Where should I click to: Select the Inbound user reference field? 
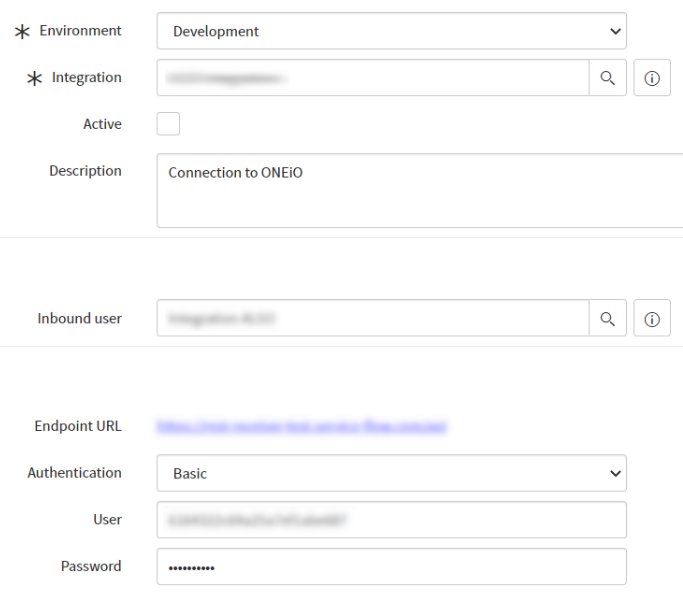[372, 318]
